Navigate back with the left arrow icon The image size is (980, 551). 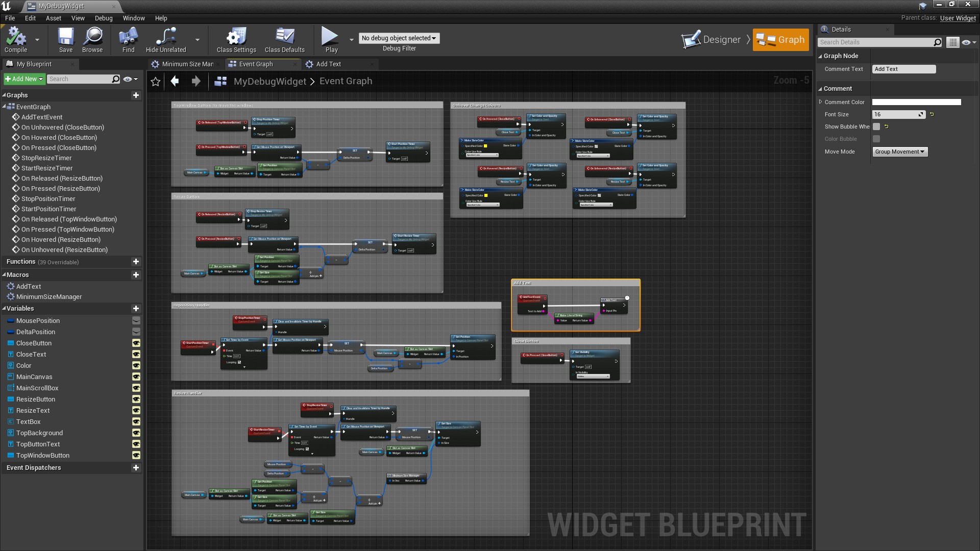click(175, 81)
